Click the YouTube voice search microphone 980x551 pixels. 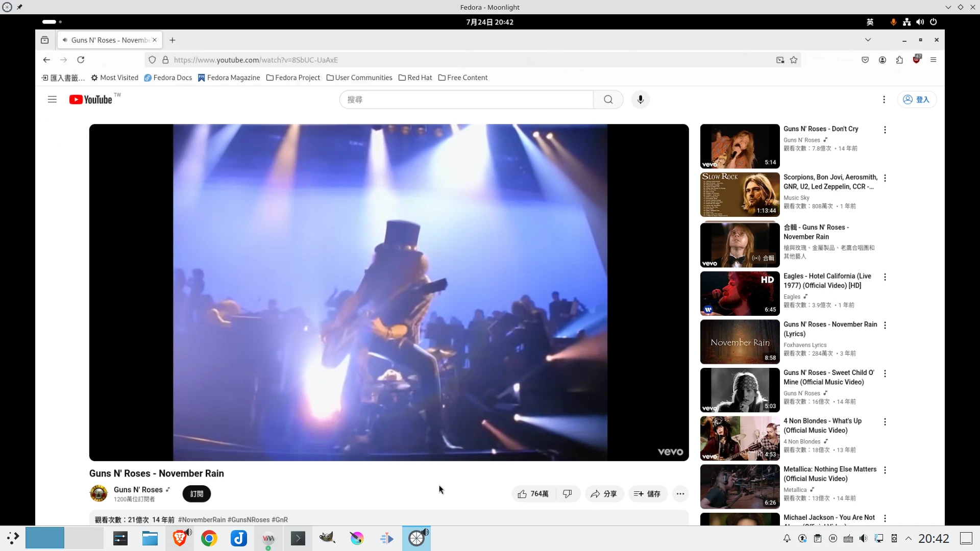[640, 99]
